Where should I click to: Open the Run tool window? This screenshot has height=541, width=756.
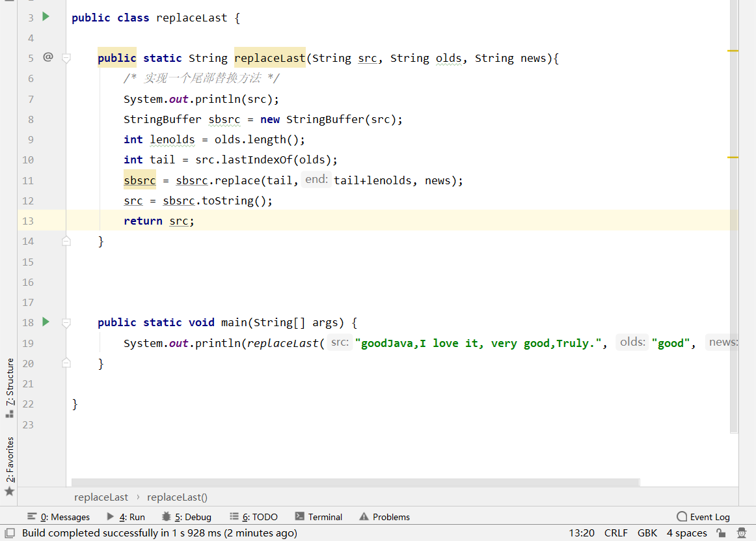[x=126, y=517]
